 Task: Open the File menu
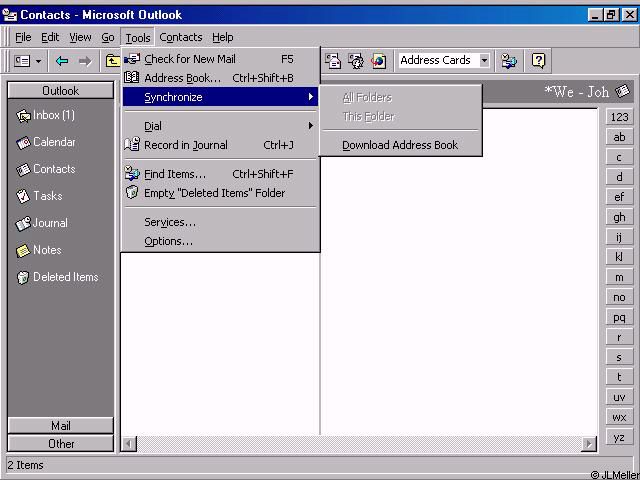[x=23, y=38]
